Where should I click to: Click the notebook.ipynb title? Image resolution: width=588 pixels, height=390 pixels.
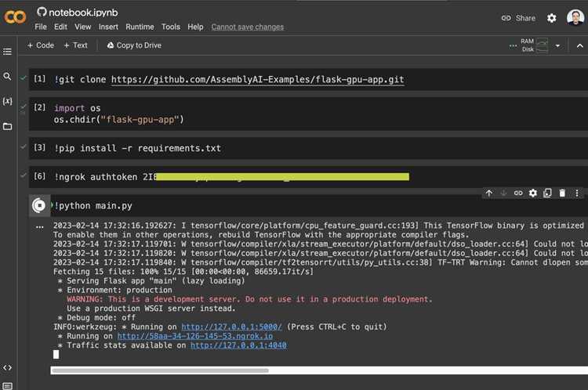pos(83,13)
